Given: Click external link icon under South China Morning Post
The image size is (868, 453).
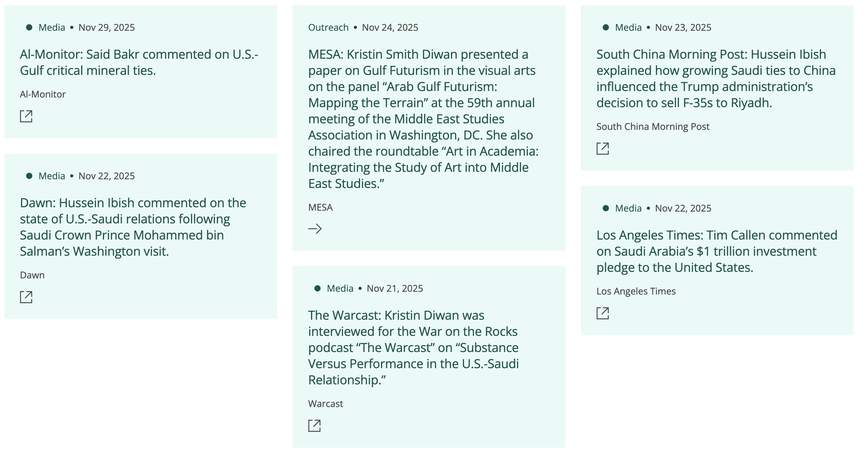Looking at the screenshot, I should coord(602,149).
